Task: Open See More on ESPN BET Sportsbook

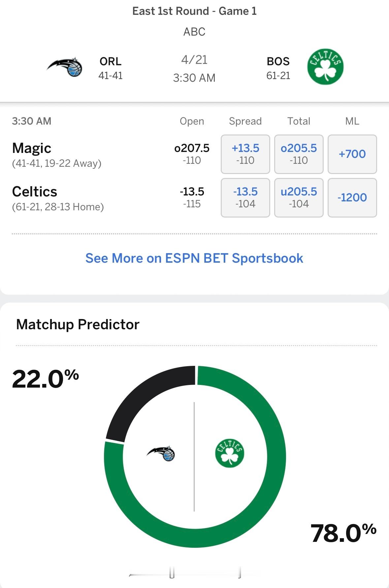Action: pos(194,258)
